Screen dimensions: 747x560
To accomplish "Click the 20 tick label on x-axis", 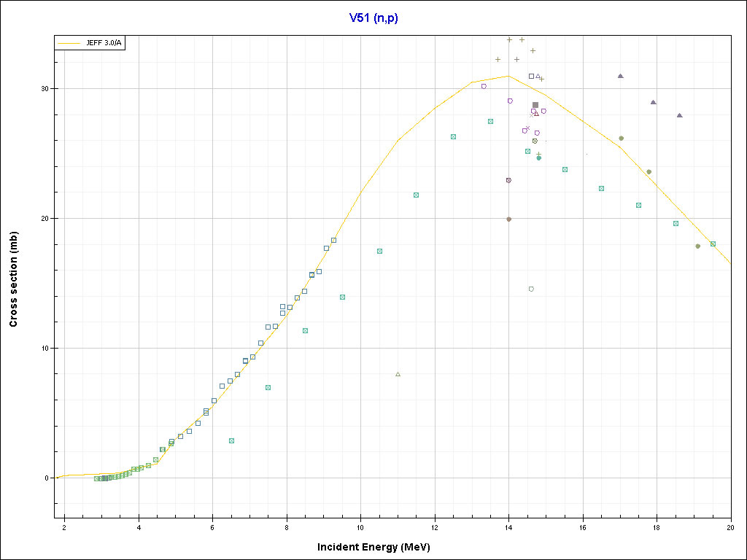I will pos(730,528).
